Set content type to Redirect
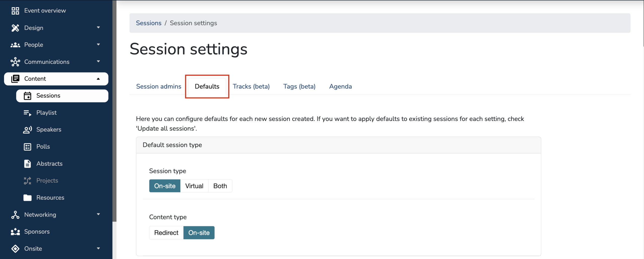This screenshot has height=259, width=644. coord(166,233)
